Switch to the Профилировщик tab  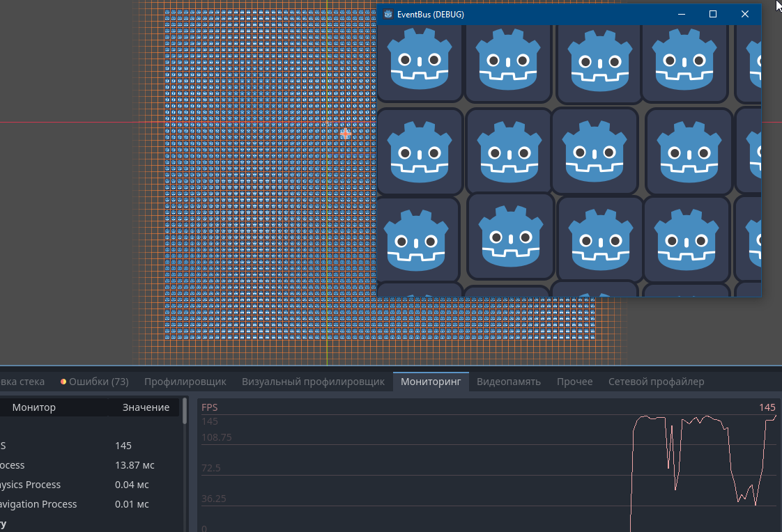point(185,382)
